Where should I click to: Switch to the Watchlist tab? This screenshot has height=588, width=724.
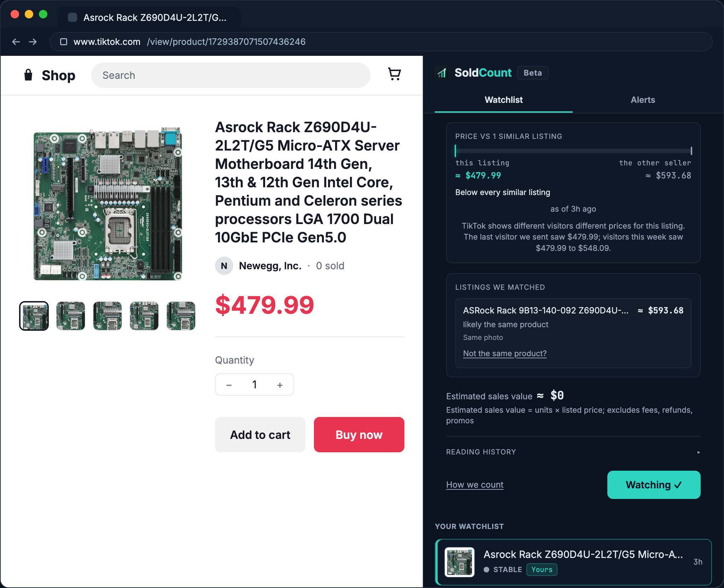point(504,100)
